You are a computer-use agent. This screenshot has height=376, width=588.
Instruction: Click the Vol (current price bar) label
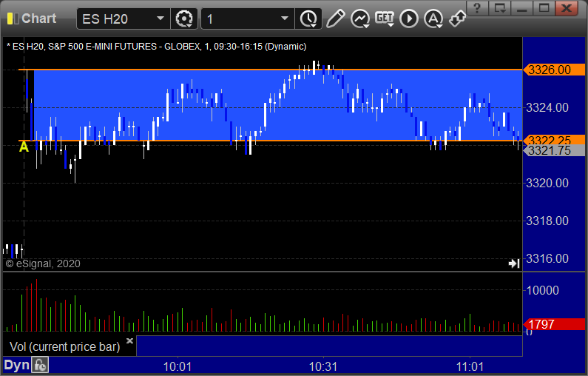(65, 346)
